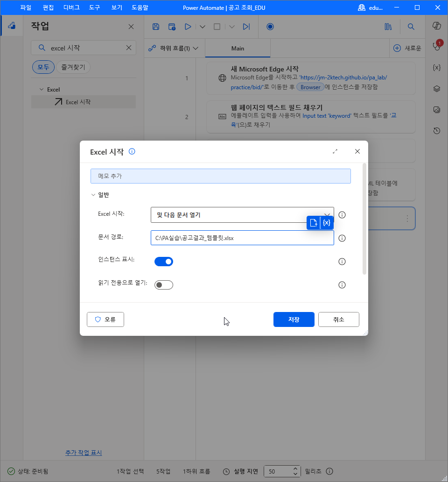Click the 메모 추가 field
This screenshot has height=482, width=448.
220,176
